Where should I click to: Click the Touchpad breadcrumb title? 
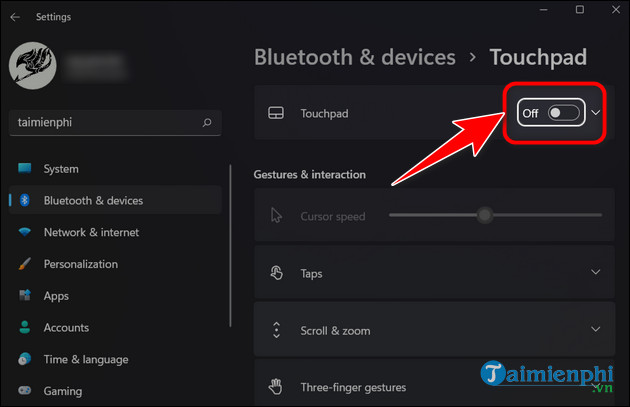point(538,57)
